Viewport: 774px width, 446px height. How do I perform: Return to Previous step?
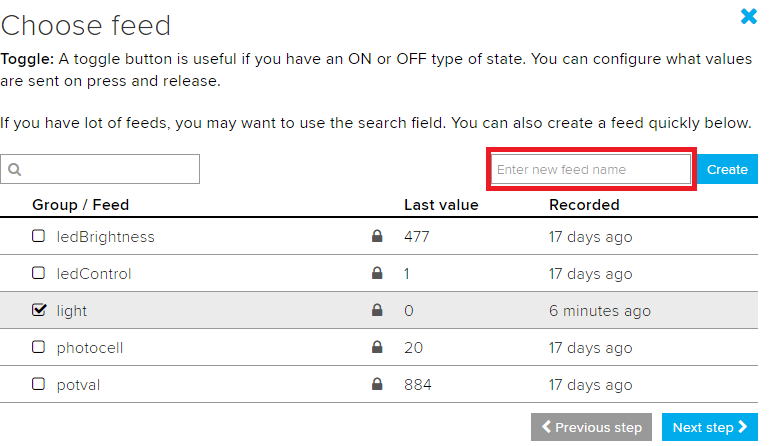[x=592, y=427]
